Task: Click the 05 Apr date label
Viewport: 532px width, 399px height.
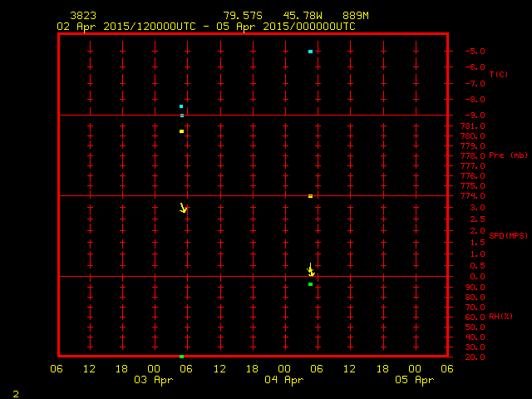Action: point(414,380)
